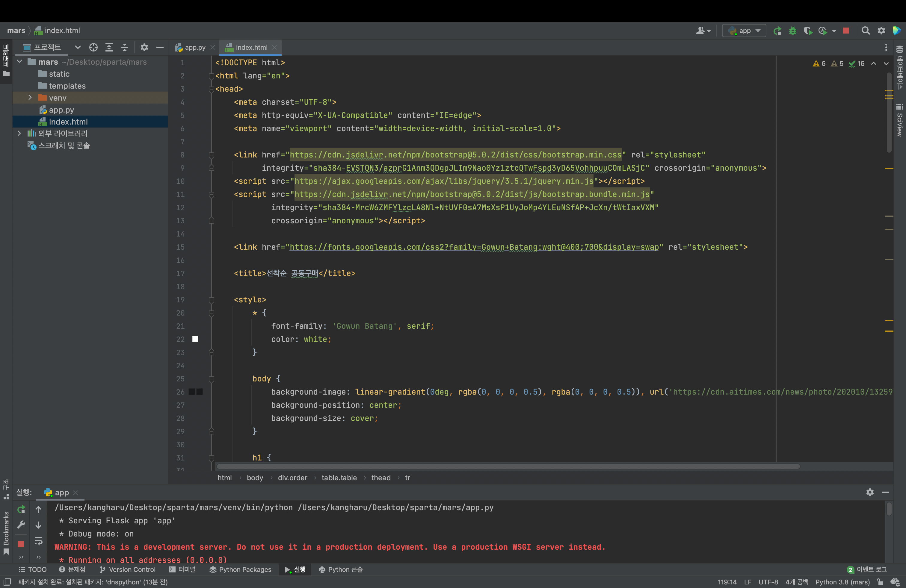906x588 pixels.
Task: Fold the body rule on line 25
Action: point(211,379)
